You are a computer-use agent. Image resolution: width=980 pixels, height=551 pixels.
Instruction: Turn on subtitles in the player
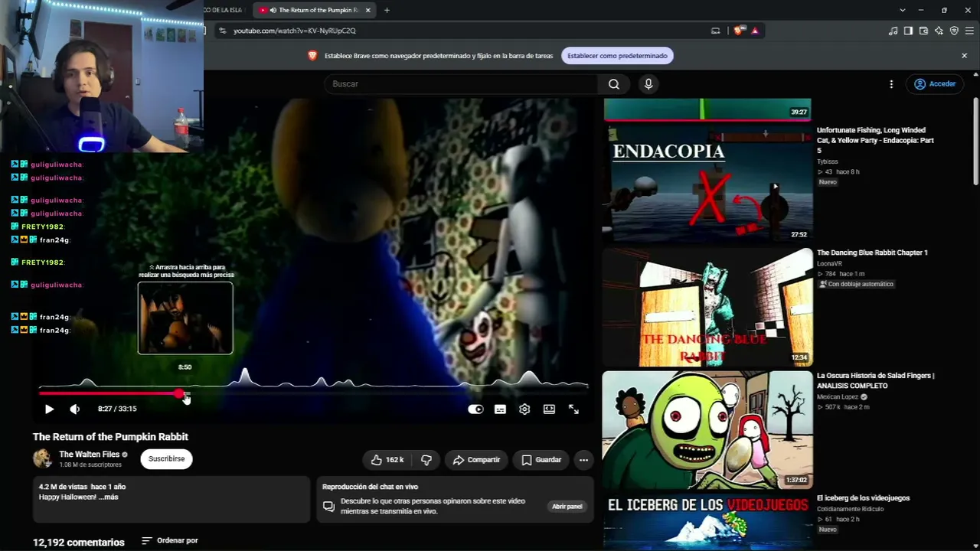500,409
